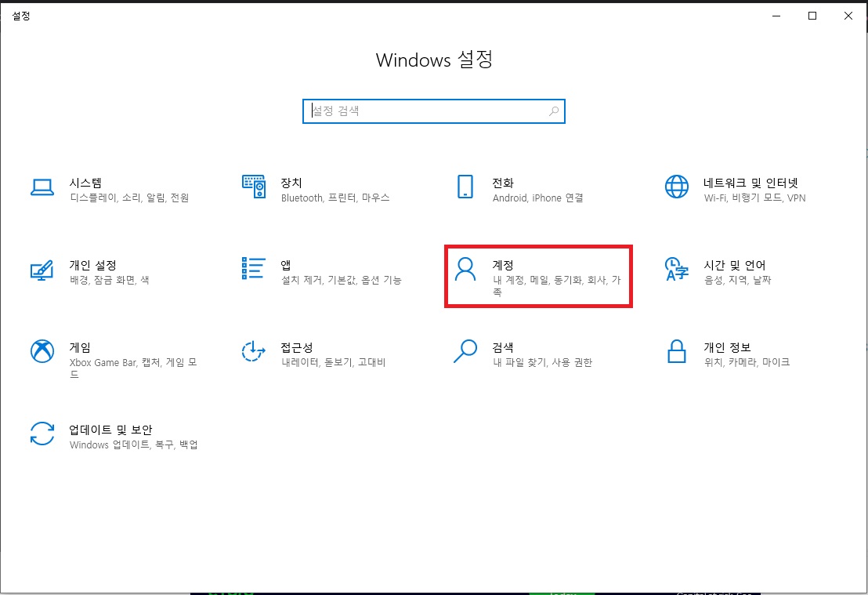This screenshot has height=595, width=868.
Task: Click text '음성, 지역, 날짜'
Action: point(737,281)
